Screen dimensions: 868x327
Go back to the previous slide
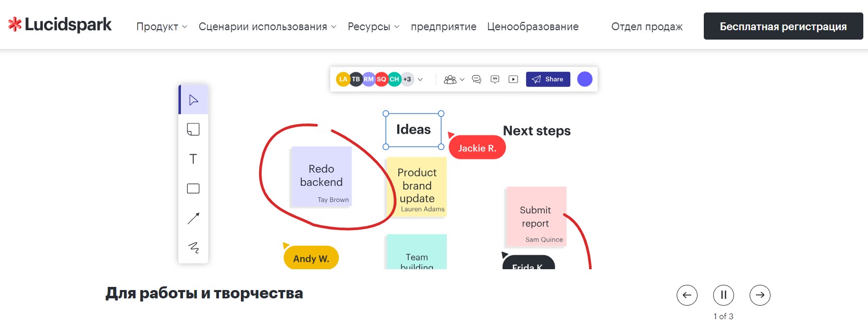687,295
